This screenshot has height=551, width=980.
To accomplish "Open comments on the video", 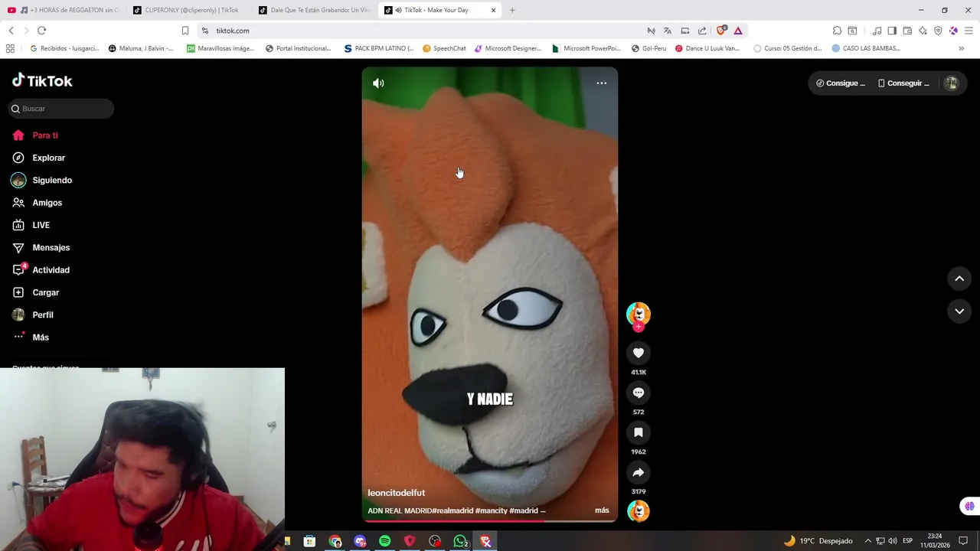I will tap(639, 393).
